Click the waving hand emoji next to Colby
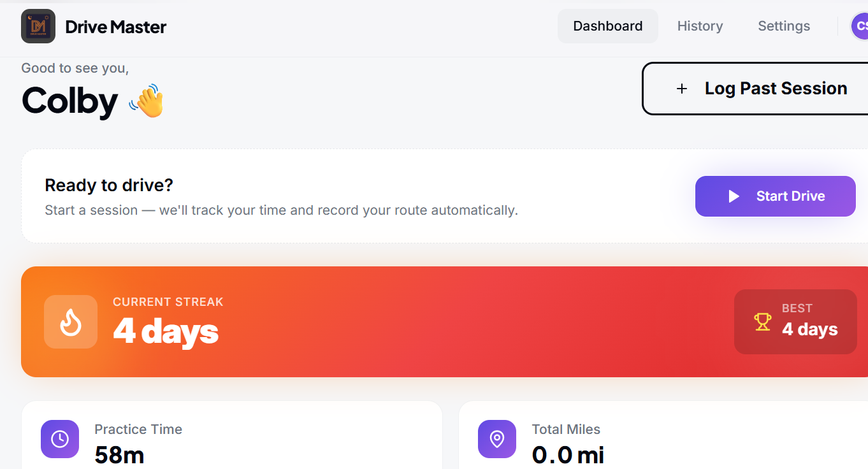The width and height of the screenshot is (868, 469). [147, 100]
